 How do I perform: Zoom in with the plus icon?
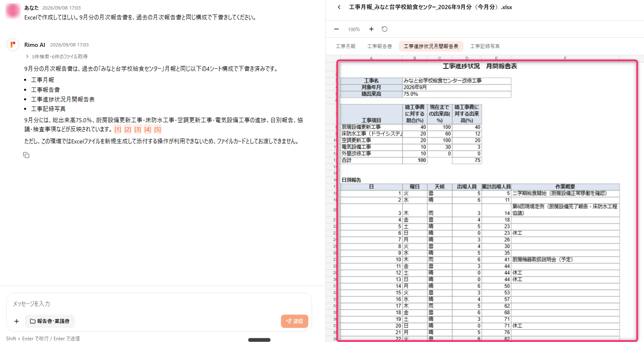click(x=371, y=29)
